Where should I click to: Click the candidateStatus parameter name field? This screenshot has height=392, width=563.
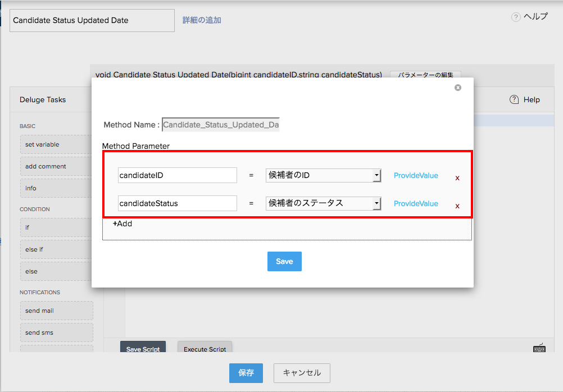(x=178, y=203)
